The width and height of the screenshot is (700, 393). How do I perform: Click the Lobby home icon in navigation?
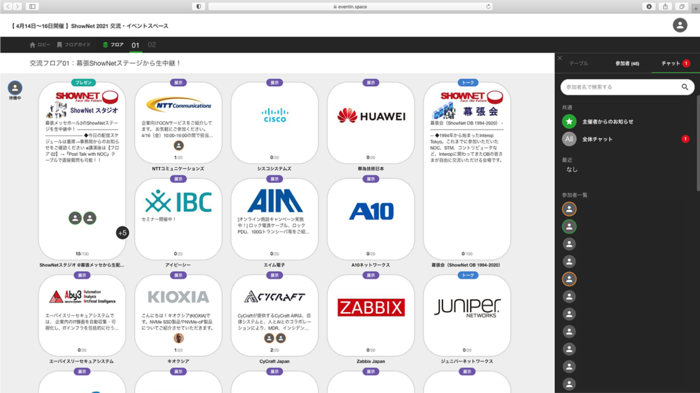[x=32, y=45]
